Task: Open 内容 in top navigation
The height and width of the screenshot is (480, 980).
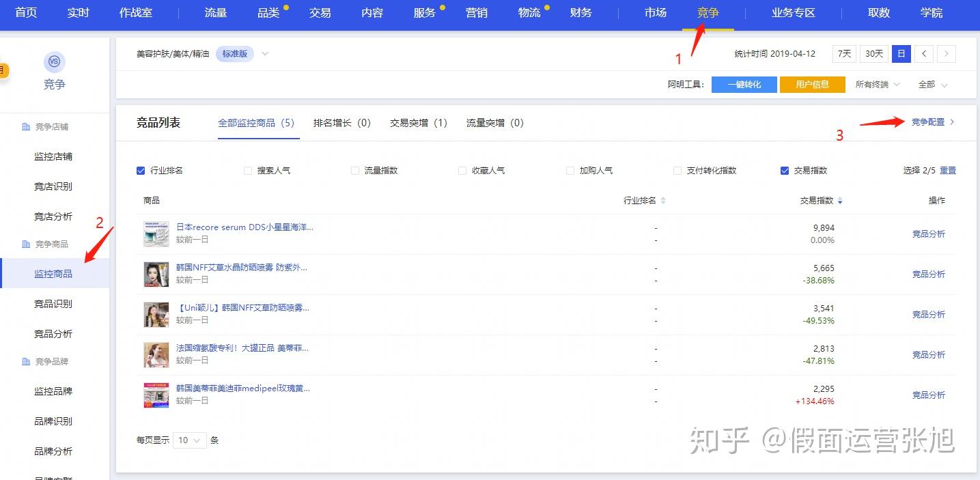Action: click(372, 13)
